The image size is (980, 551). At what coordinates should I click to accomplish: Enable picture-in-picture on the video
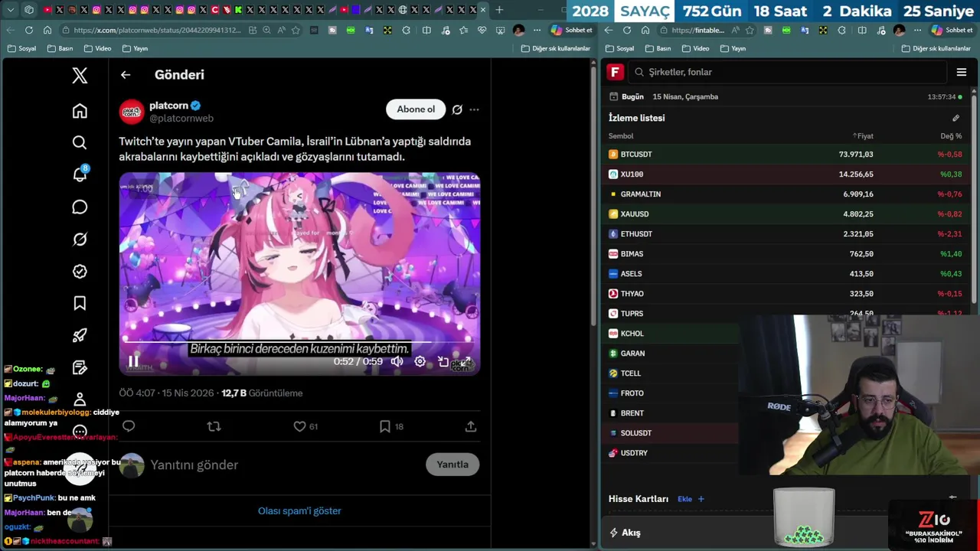pyautogui.click(x=443, y=361)
